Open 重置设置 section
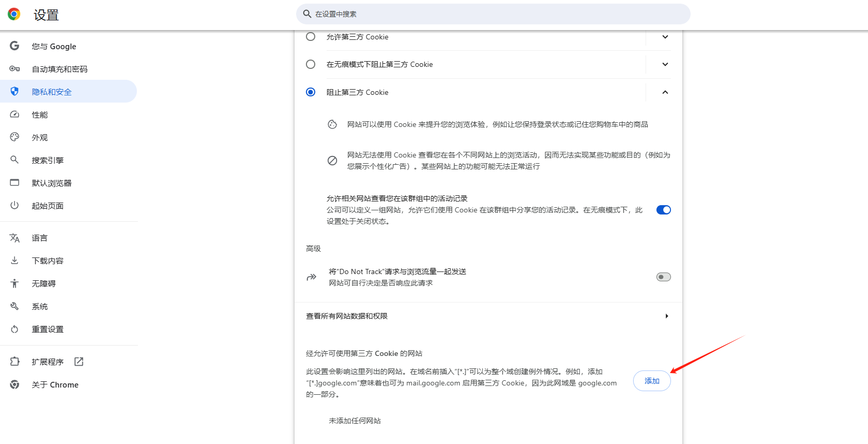The height and width of the screenshot is (444, 868). click(x=48, y=329)
